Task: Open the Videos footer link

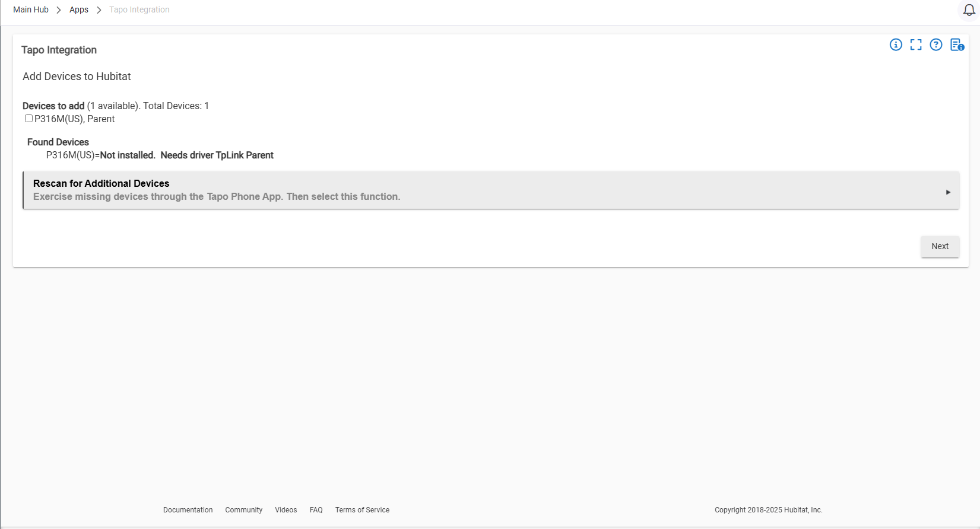Action: (x=286, y=510)
